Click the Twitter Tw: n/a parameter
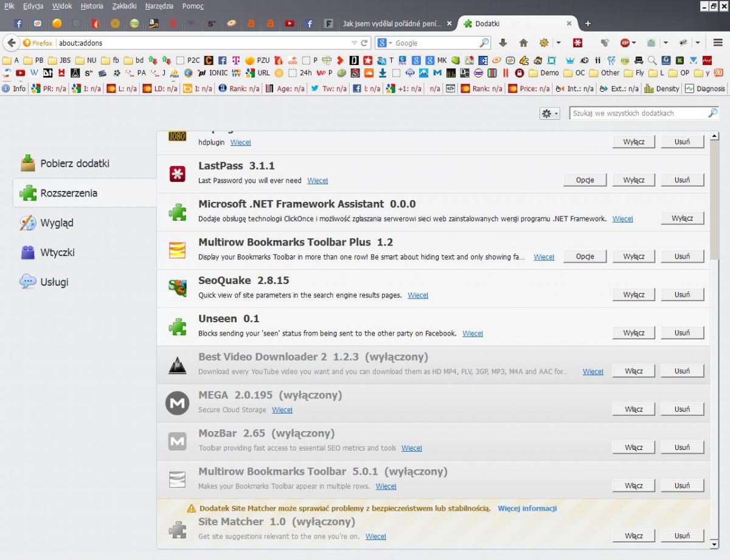The width and height of the screenshot is (730, 560). pos(328,88)
